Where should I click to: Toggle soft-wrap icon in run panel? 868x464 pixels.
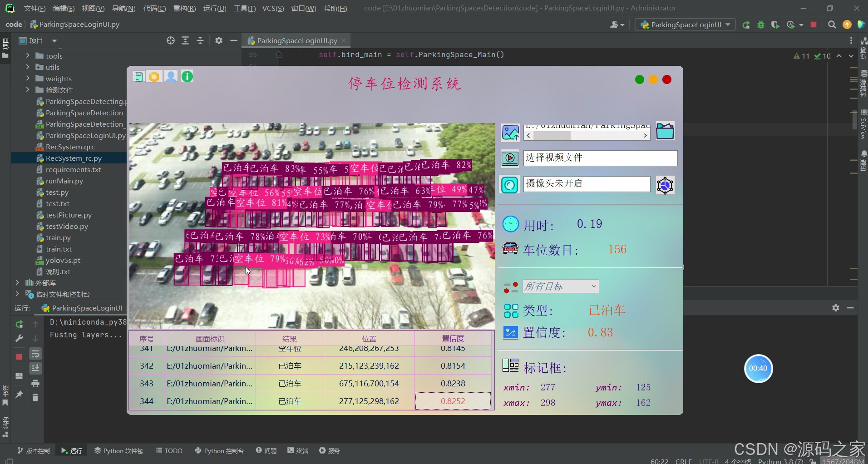point(35,354)
